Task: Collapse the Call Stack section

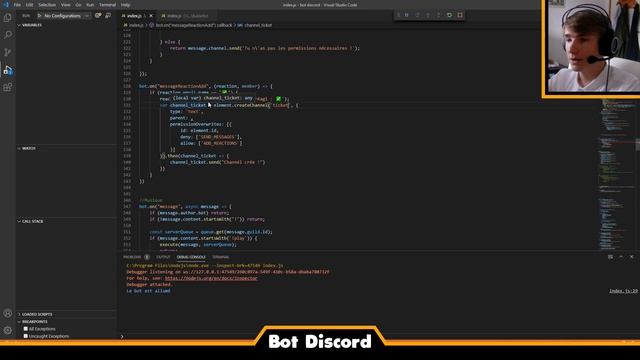Action: pyautogui.click(x=32, y=221)
